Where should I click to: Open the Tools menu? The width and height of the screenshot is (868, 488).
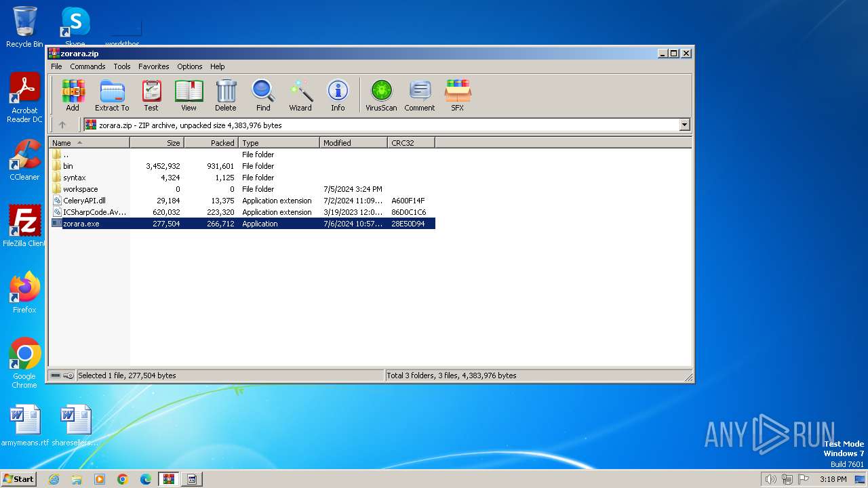pyautogui.click(x=122, y=66)
